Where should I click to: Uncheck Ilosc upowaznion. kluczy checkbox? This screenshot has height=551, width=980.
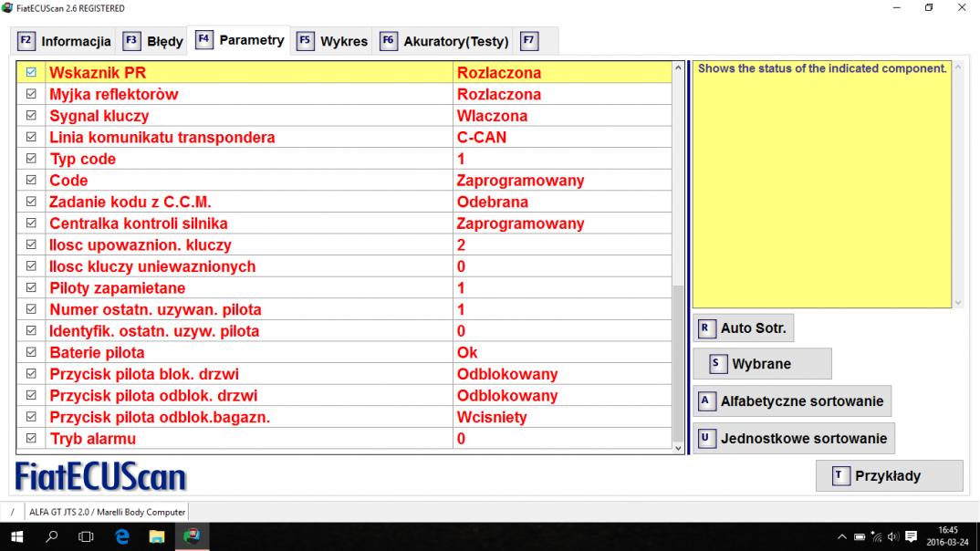31,244
